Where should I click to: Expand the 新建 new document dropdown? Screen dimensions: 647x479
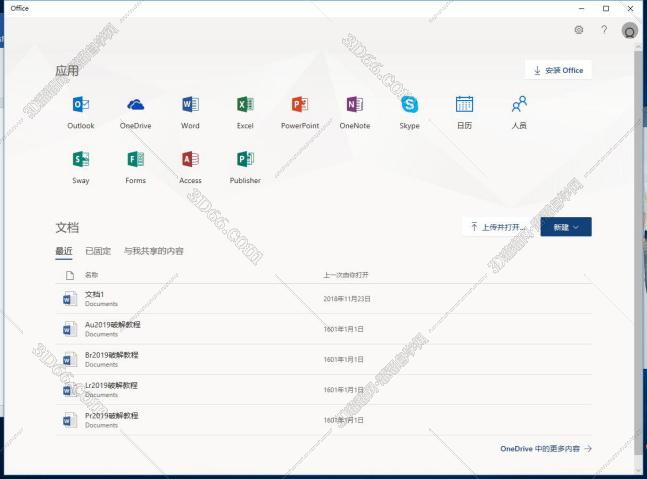[566, 227]
